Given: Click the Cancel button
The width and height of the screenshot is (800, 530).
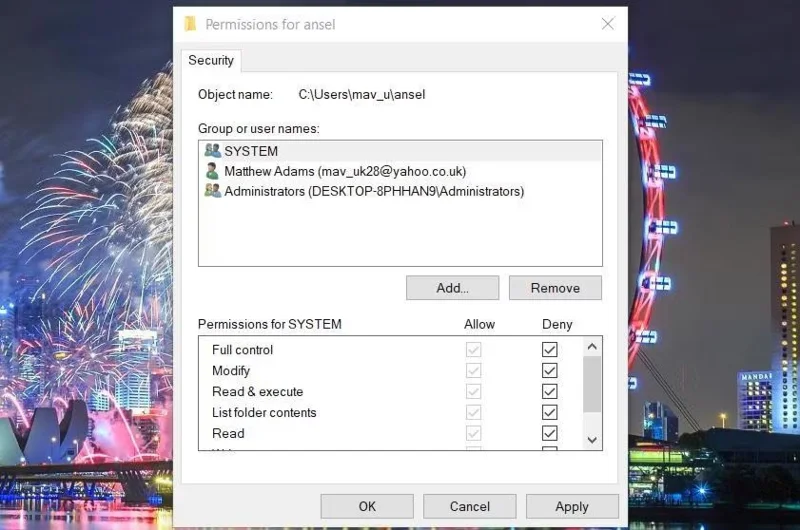Looking at the screenshot, I should coord(469,506).
